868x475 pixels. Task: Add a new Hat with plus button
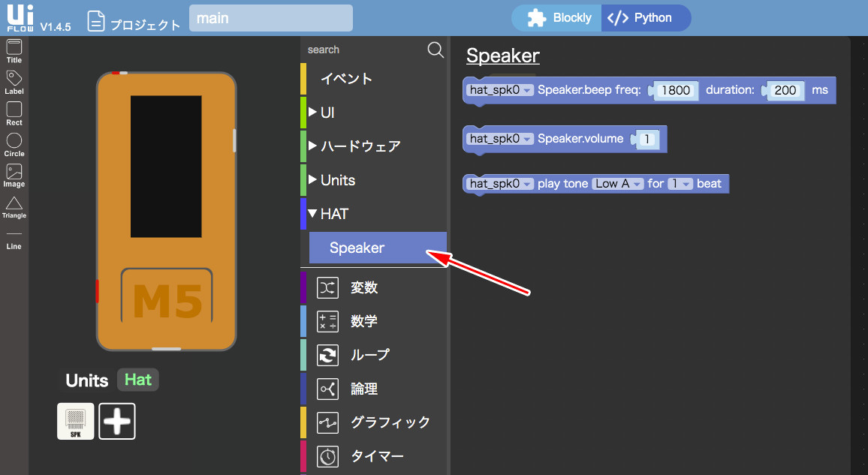117,421
